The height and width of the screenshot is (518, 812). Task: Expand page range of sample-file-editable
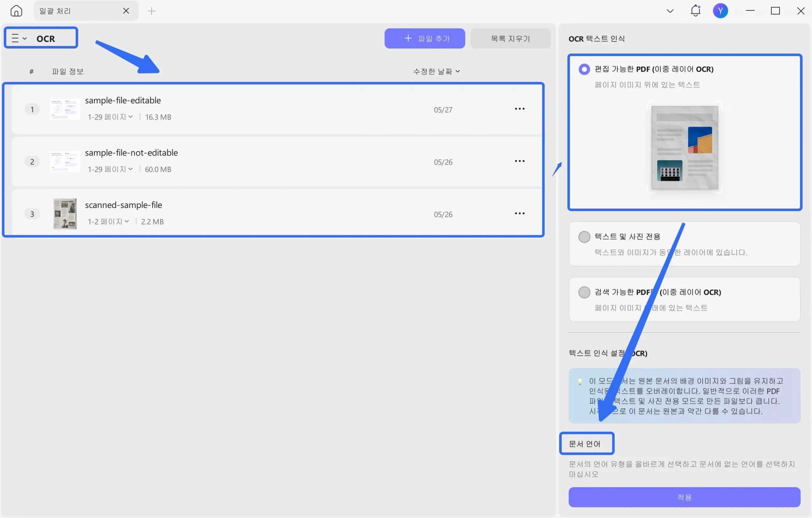point(110,117)
